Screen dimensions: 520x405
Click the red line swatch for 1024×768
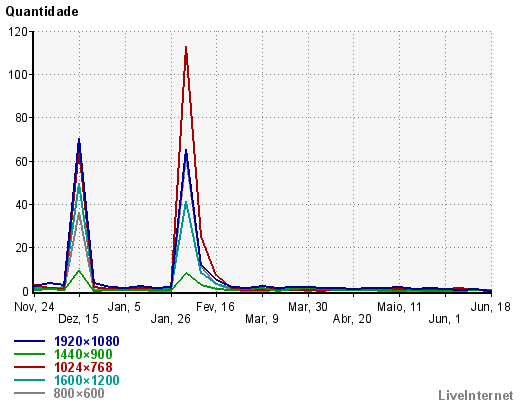[29, 367]
